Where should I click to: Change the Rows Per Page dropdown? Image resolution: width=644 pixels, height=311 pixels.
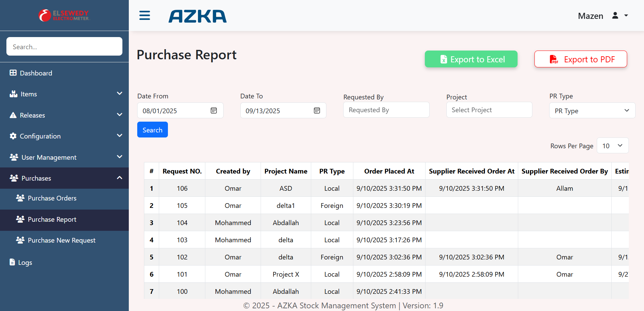coord(612,146)
